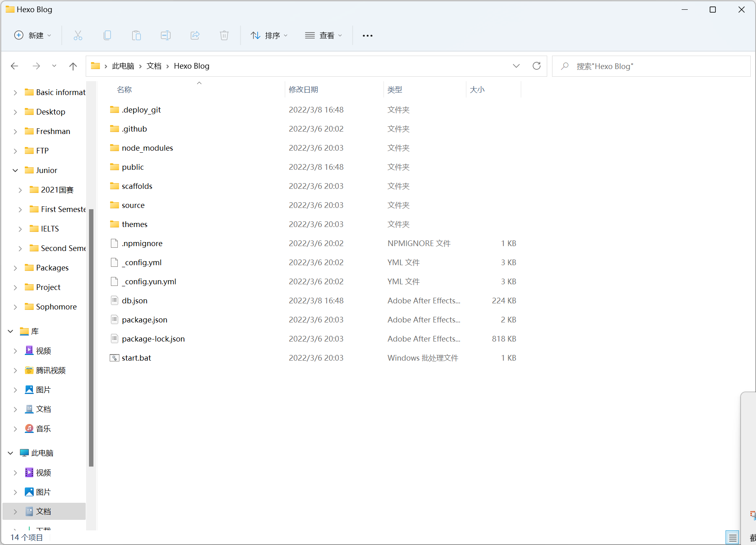Click the Rename icon in toolbar
This screenshot has width=756, height=545.
tap(166, 36)
